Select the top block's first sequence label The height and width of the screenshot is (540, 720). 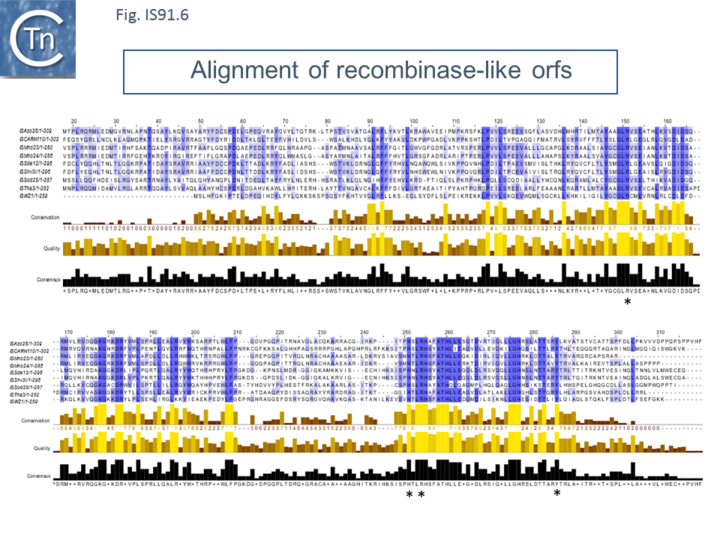click(35, 130)
